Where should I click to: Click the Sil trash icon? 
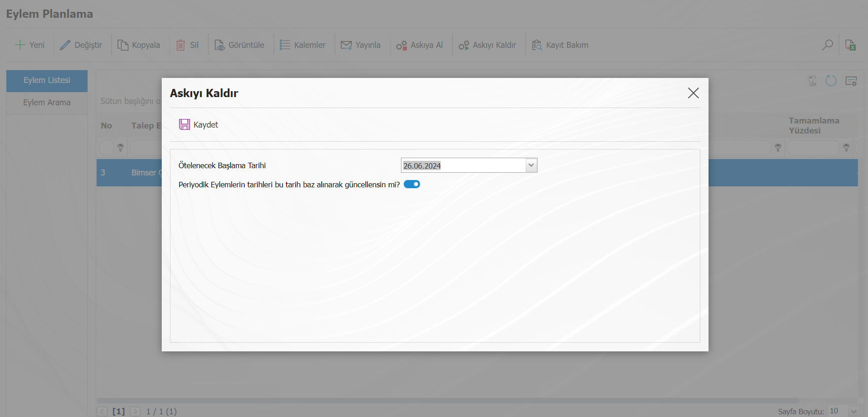(x=180, y=45)
